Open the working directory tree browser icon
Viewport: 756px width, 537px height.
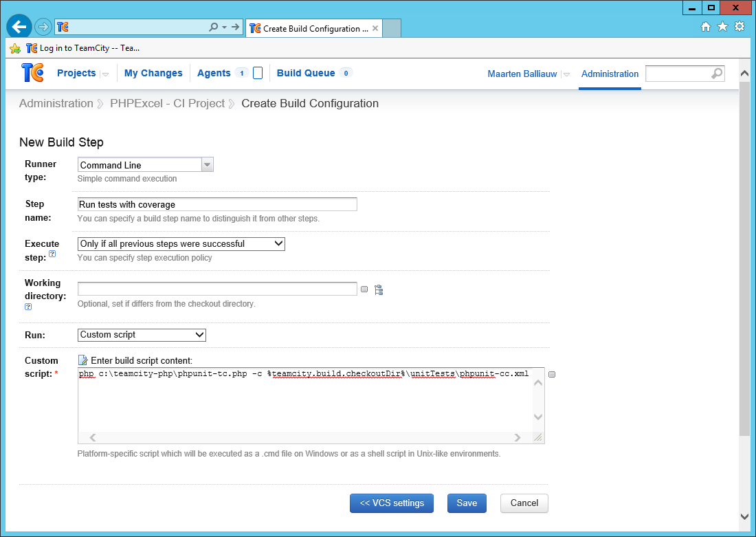coord(379,290)
